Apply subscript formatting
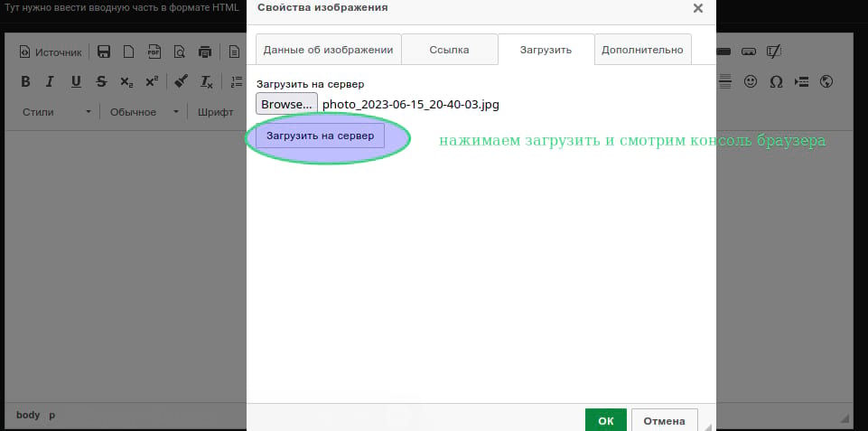Viewport: 868px width, 431px height. click(126, 82)
